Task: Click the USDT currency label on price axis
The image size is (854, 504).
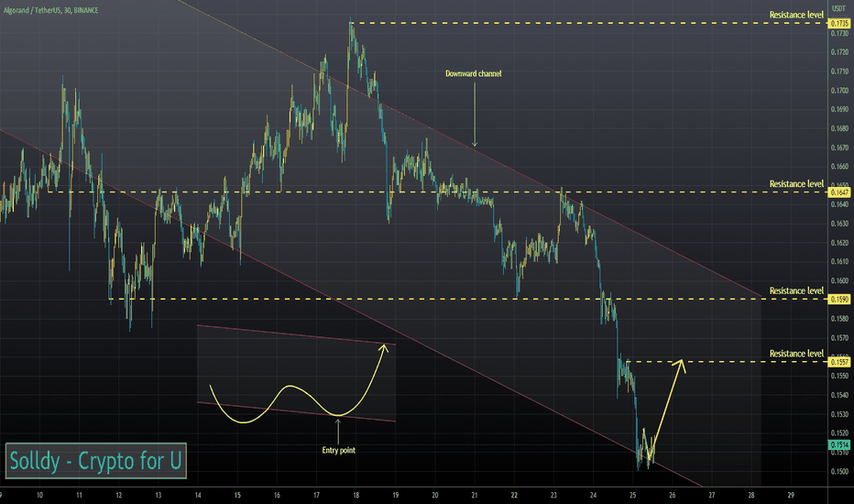Action: pyautogui.click(x=838, y=9)
